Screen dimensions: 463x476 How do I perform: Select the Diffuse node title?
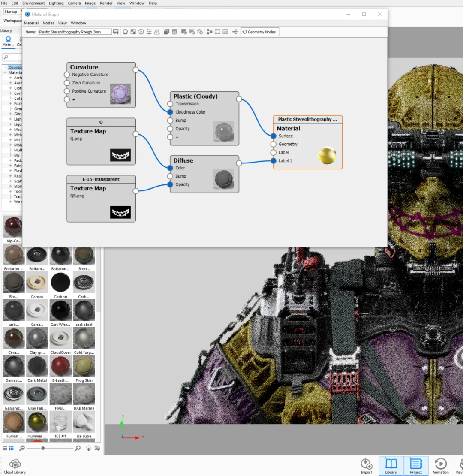pos(183,160)
